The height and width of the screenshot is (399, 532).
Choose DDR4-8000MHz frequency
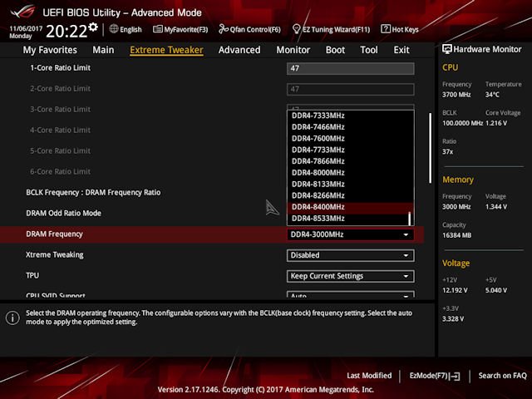point(350,173)
